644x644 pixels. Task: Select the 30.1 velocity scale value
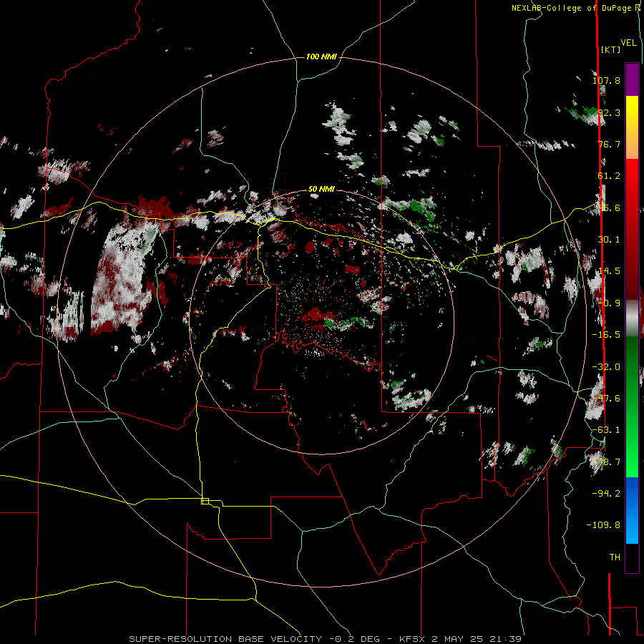coord(609,240)
